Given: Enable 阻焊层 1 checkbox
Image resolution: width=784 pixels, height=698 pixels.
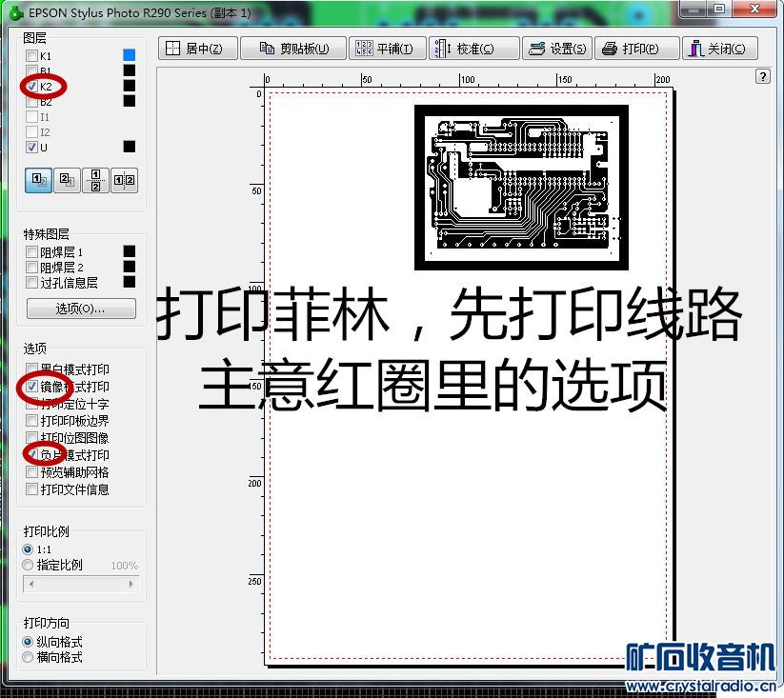Looking at the screenshot, I should point(31,251).
